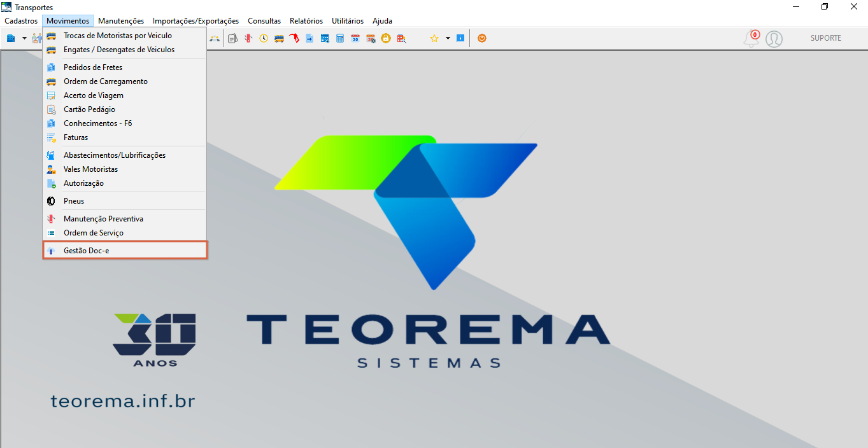Open Abastecimentos/Lubrificações
The image size is (868, 448).
coord(125,155)
